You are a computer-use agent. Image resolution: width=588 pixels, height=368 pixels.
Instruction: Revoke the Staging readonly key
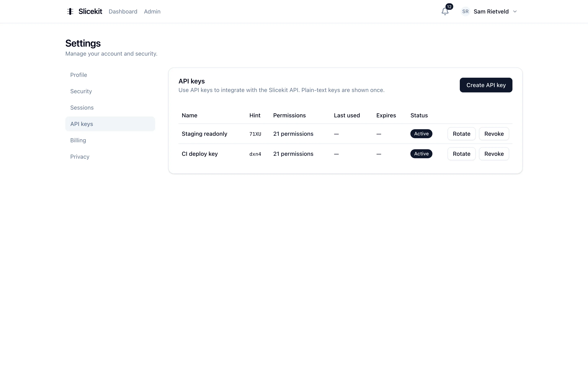coord(494,134)
